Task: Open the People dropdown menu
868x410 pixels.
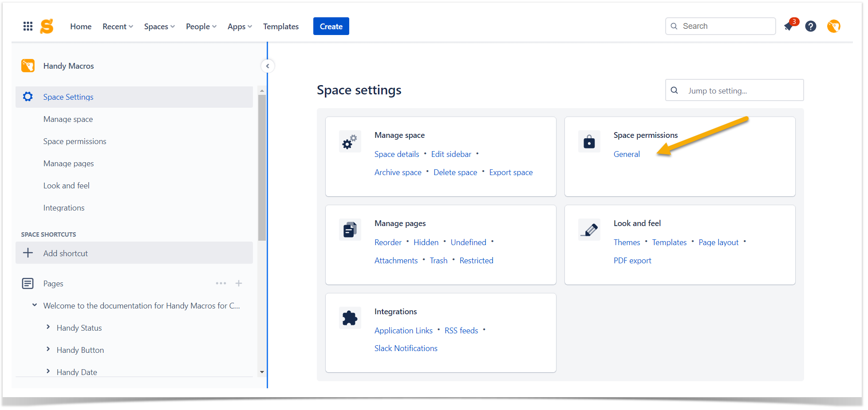Action: tap(201, 27)
